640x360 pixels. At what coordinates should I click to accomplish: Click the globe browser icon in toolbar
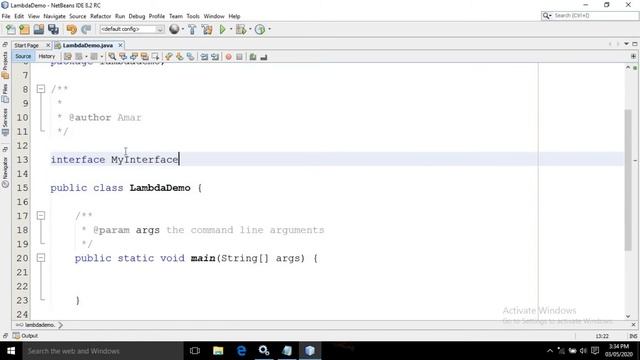174,29
